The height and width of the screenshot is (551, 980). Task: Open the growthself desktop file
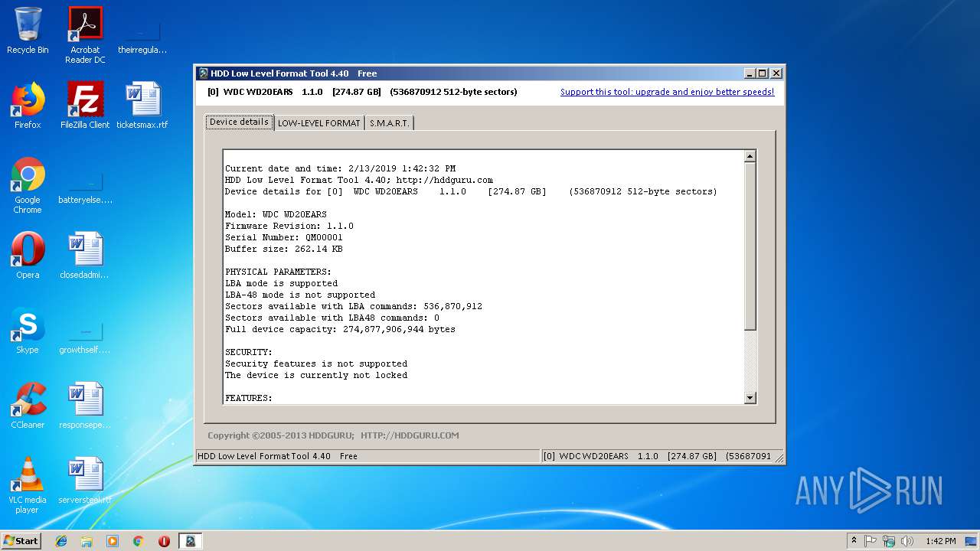[85, 335]
